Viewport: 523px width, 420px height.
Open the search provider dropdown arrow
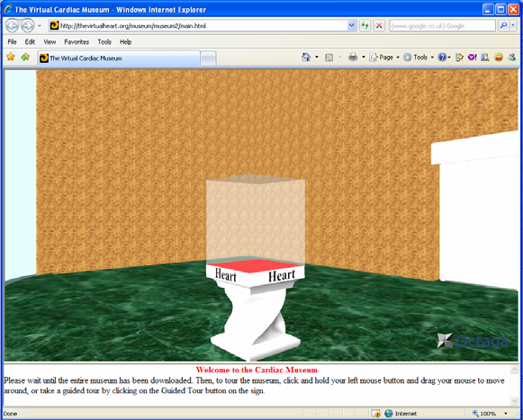[514, 26]
